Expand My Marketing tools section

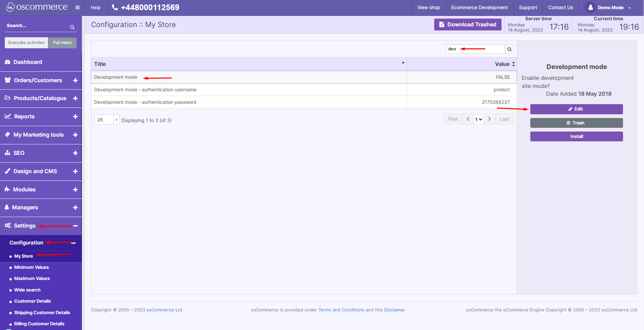coord(75,135)
